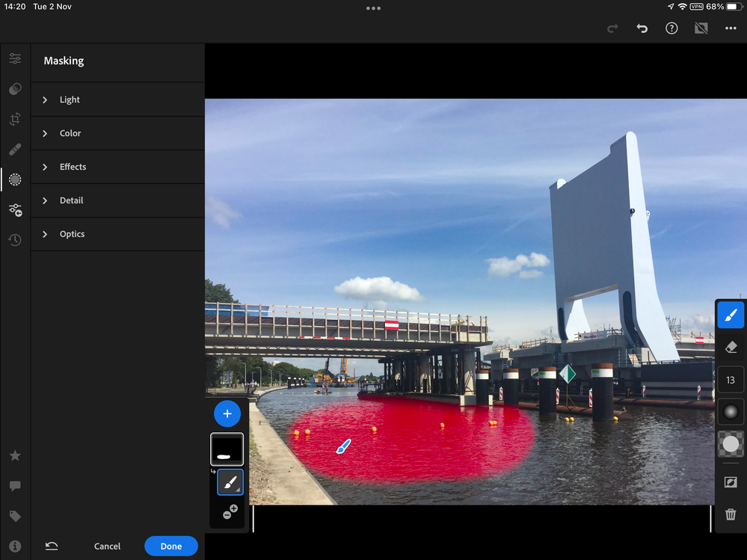Open the Comments speech bubble icon
This screenshot has height=560, width=747.
coord(15,486)
